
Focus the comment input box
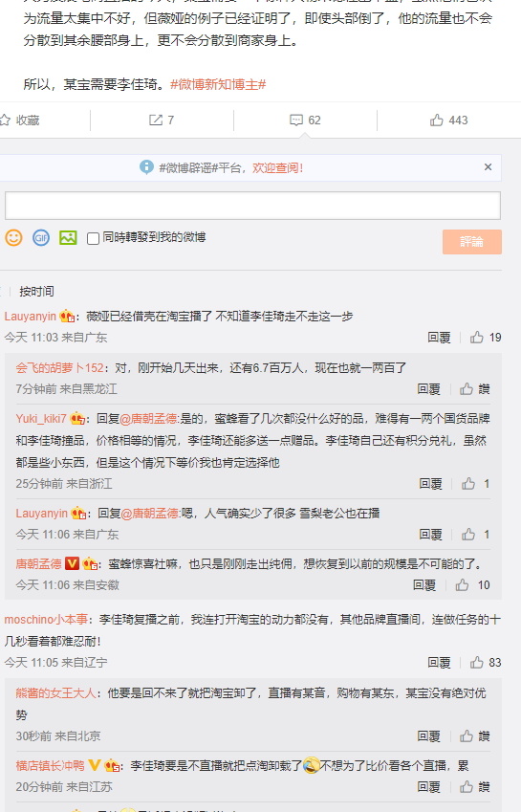tap(252, 206)
